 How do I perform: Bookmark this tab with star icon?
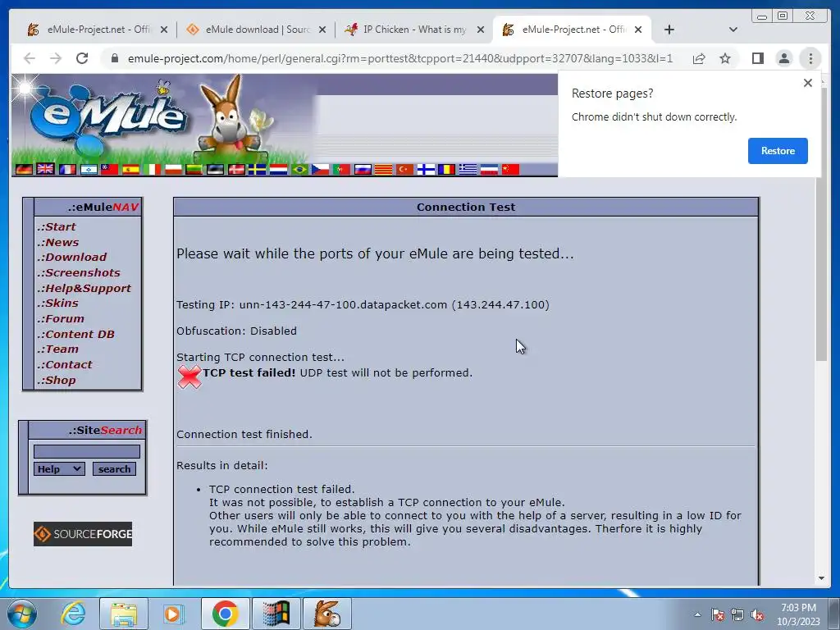pyautogui.click(x=725, y=58)
